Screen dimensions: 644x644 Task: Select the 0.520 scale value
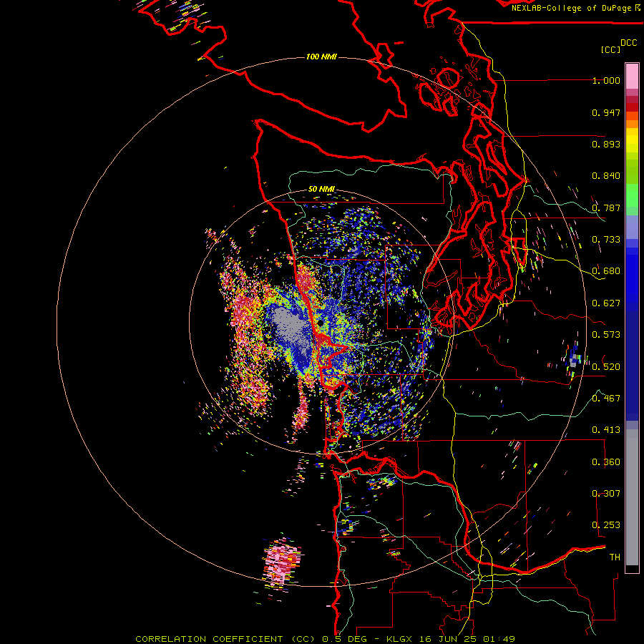point(606,367)
